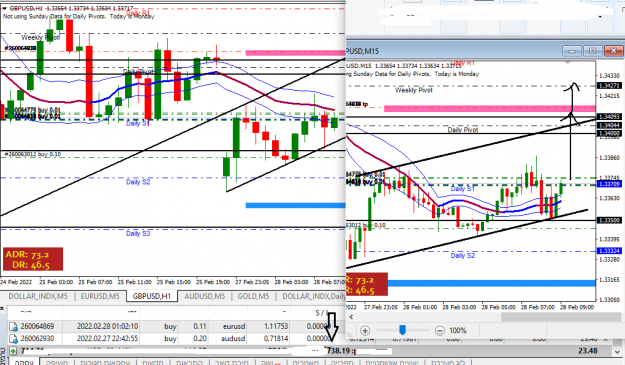Screen dimensions: 625x365
Task: Open the EURUSD,M5 chart tab
Action: tap(100, 296)
